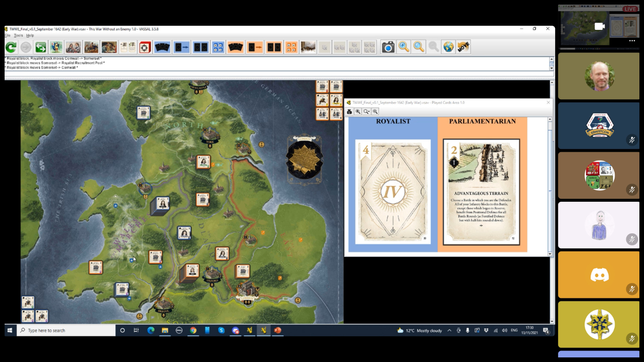This screenshot has width=644, height=362.
Task: Click the winter scene painting toolbar icon
Action: [308, 47]
